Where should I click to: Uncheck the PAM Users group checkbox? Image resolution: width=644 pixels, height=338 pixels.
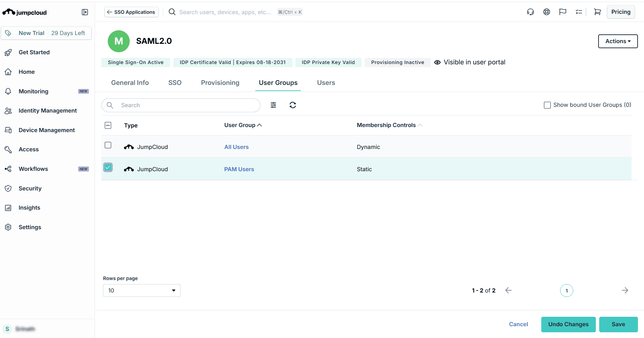pyautogui.click(x=108, y=167)
